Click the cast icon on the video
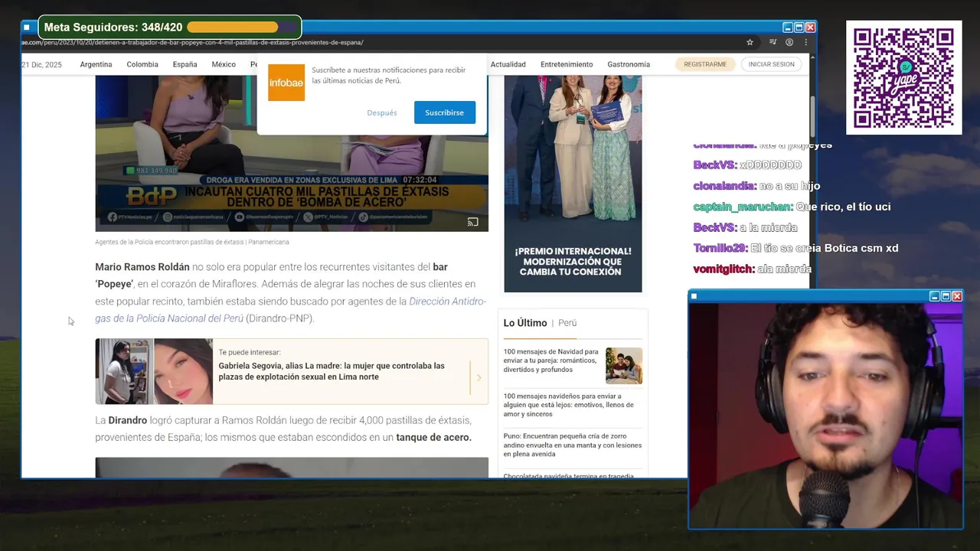Image resolution: width=980 pixels, height=551 pixels. 472,222
